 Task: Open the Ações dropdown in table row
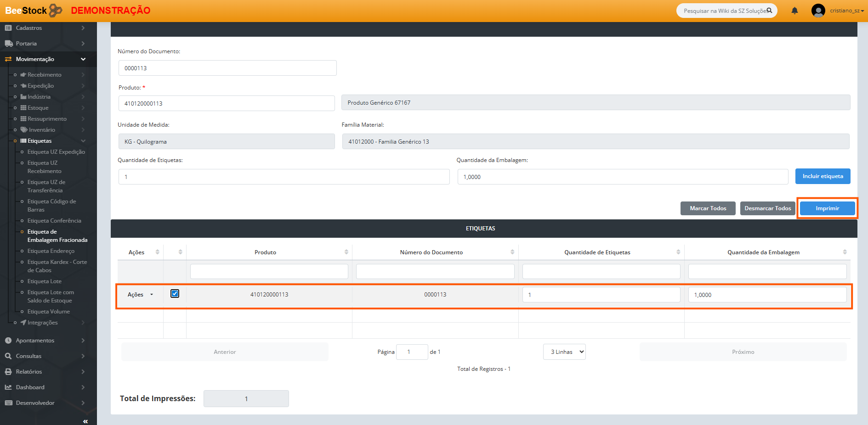[x=140, y=295]
